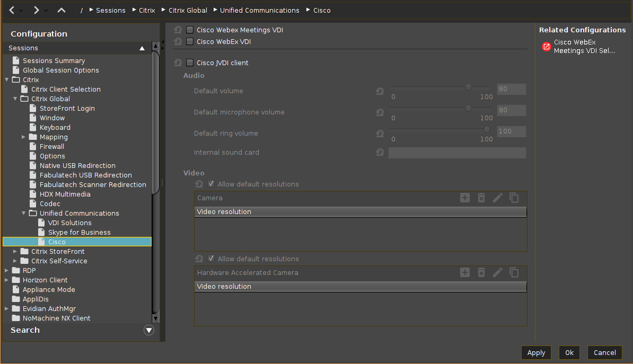The width and height of the screenshot is (633, 364).
Task: Open the HDX Multimedia settings page
Action: tap(65, 194)
